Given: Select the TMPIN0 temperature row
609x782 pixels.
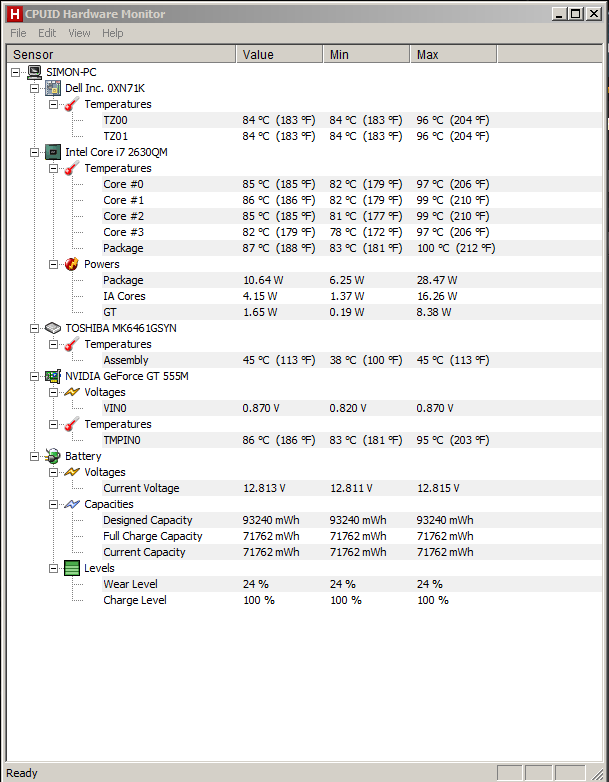Looking at the screenshot, I should point(352,440).
